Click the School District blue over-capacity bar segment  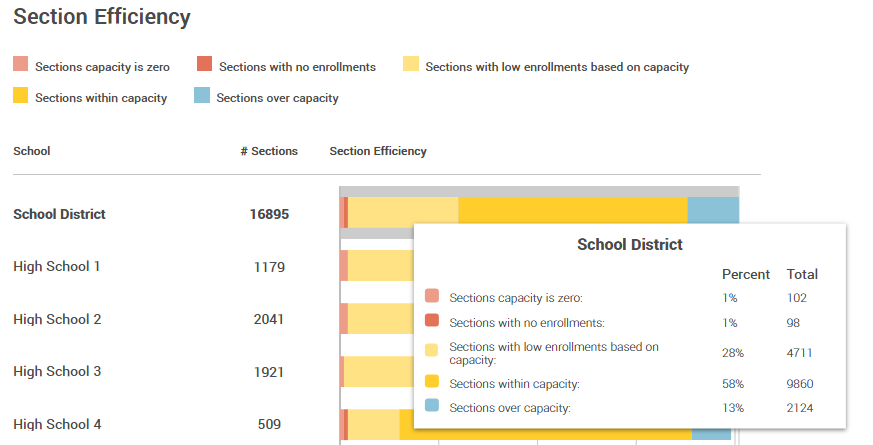[x=713, y=210]
